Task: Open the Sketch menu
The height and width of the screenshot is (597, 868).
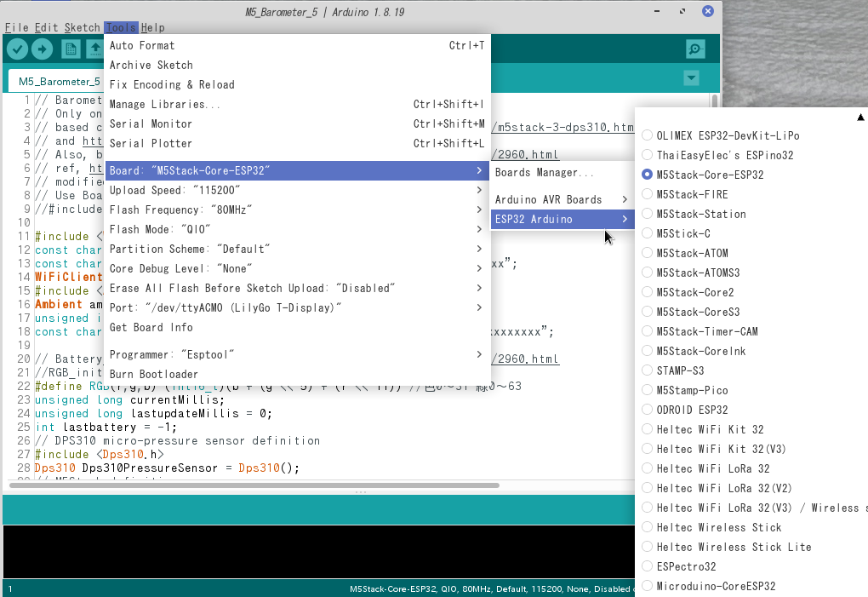Action: [82, 28]
